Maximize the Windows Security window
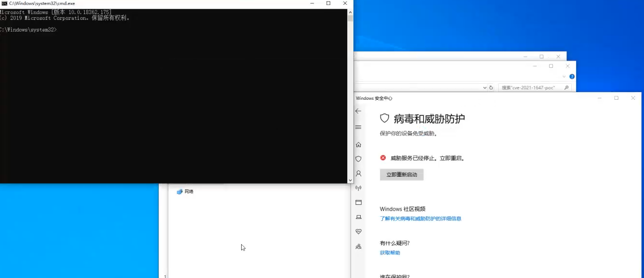 point(616,98)
